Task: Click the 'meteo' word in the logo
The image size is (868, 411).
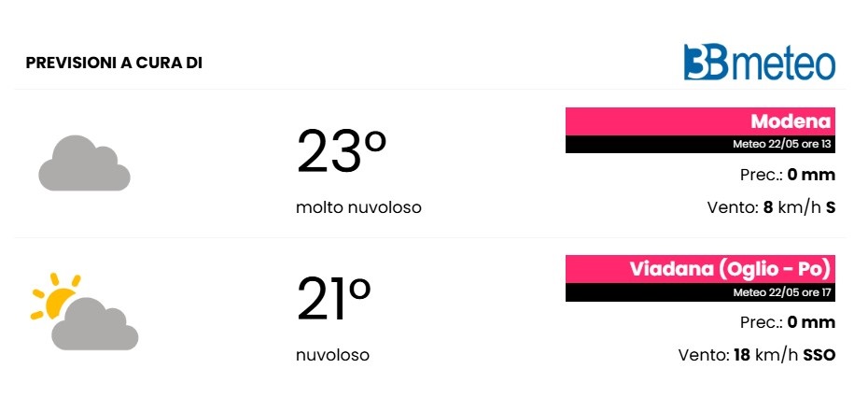Action: [782, 64]
